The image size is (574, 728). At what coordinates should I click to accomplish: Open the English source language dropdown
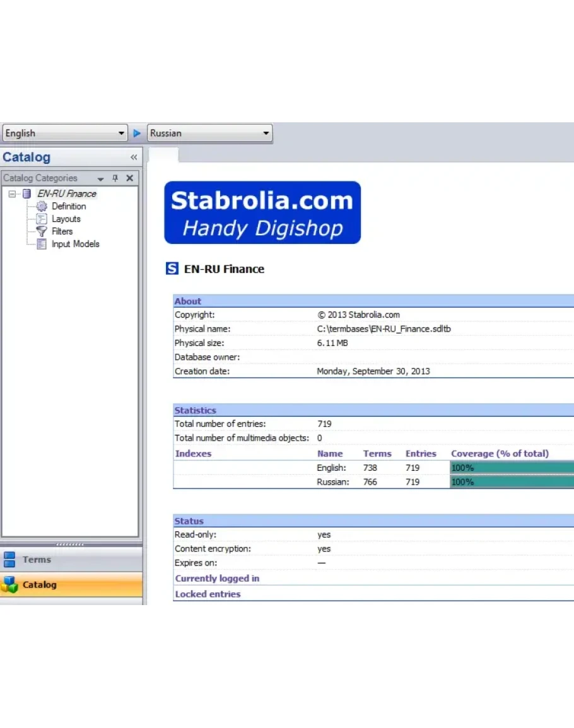(x=122, y=134)
